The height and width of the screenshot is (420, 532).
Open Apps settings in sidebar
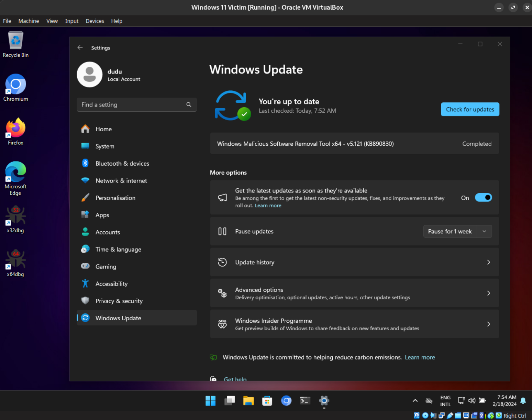[137, 215]
